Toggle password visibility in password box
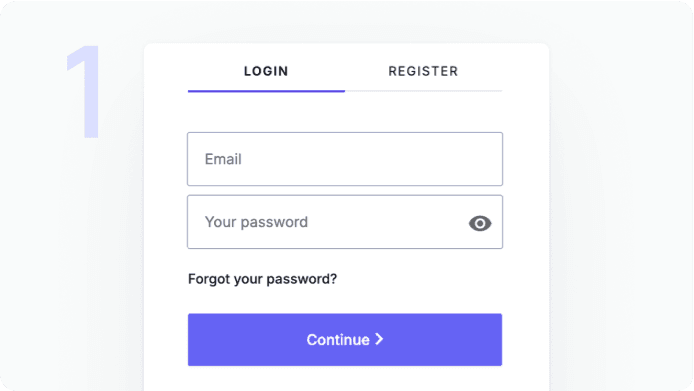The width and height of the screenshot is (694, 391). click(x=480, y=223)
